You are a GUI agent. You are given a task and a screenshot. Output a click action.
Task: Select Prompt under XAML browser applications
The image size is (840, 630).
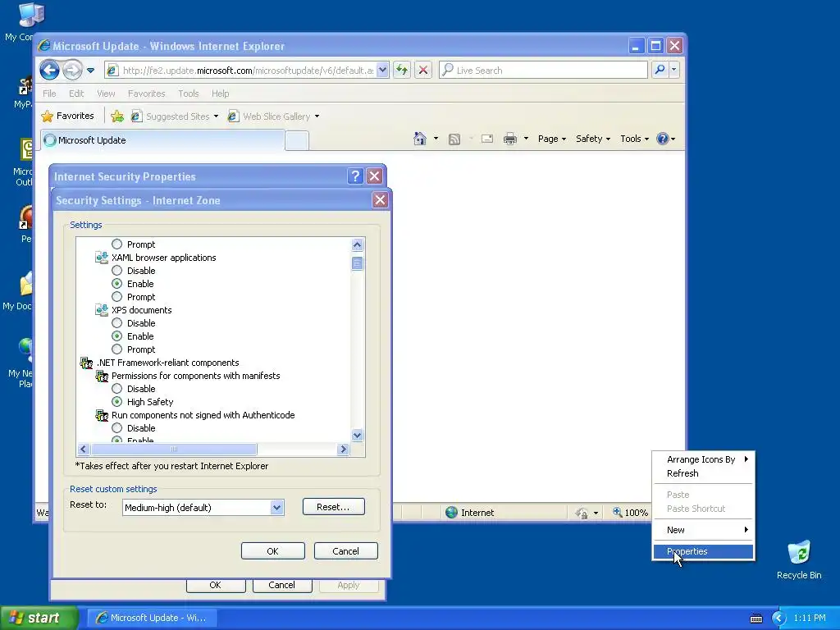116,297
